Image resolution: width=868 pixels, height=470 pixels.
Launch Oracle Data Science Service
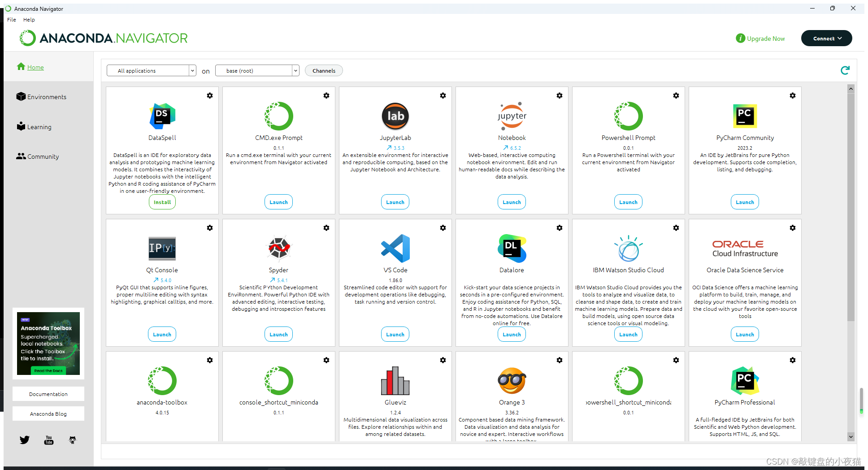point(745,335)
